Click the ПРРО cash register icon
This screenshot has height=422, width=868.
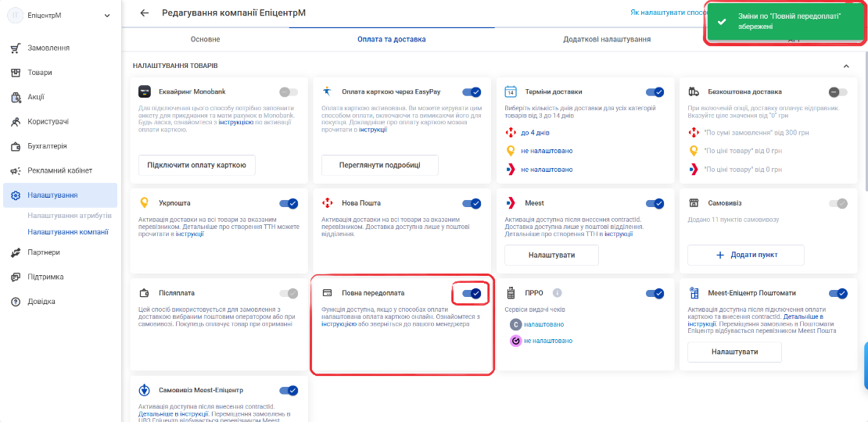click(511, 292)
